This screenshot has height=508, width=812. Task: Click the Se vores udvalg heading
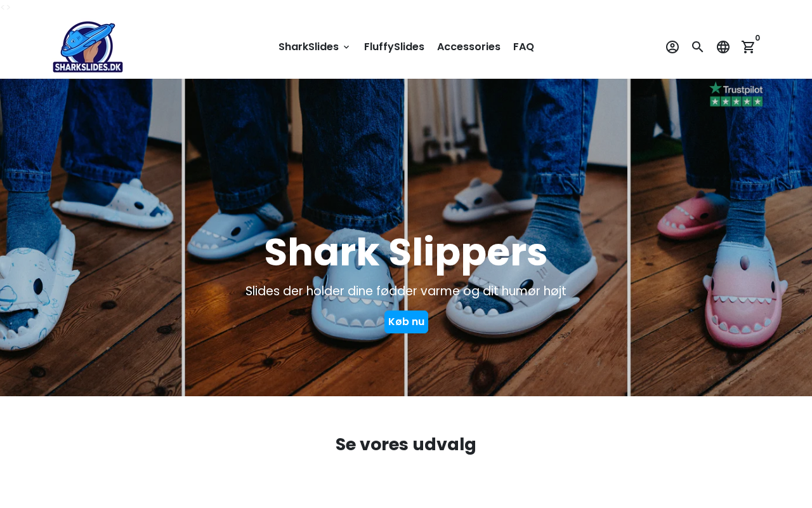[406, 444]
